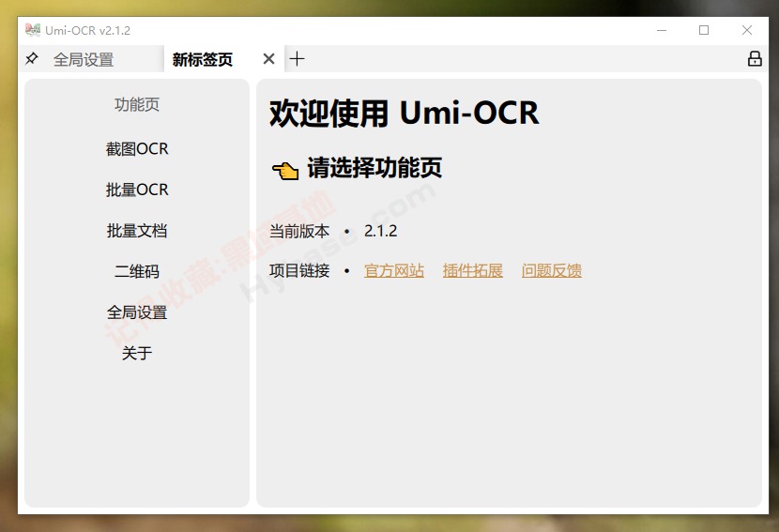Viewport: 779px width, 532px height.
Task: Maximize the Umi-OCR window
Action: [704, 30]
